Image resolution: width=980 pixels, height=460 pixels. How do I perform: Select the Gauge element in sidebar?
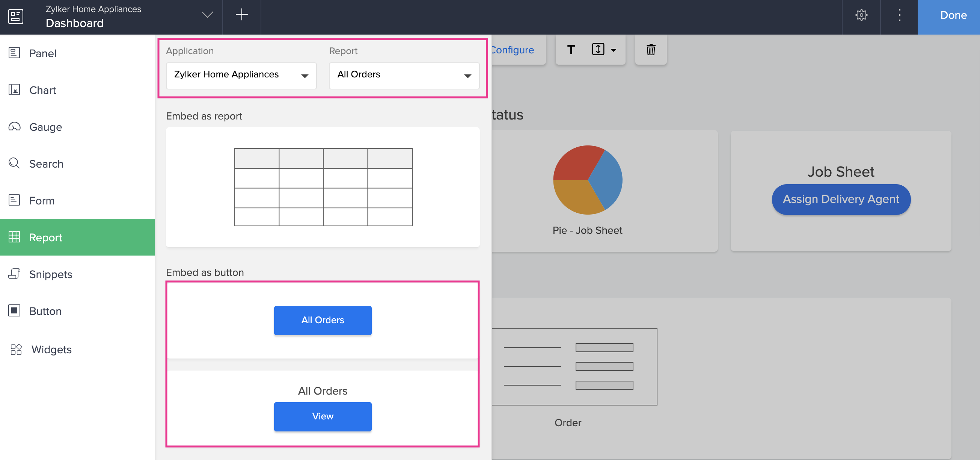pyautogui.click(x=46, y=127)
